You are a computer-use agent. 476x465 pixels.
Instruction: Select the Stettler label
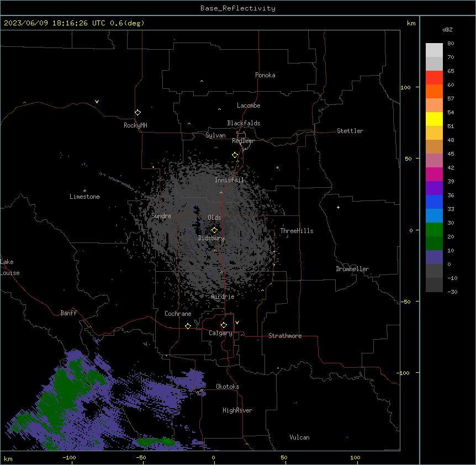pos(350,131)
